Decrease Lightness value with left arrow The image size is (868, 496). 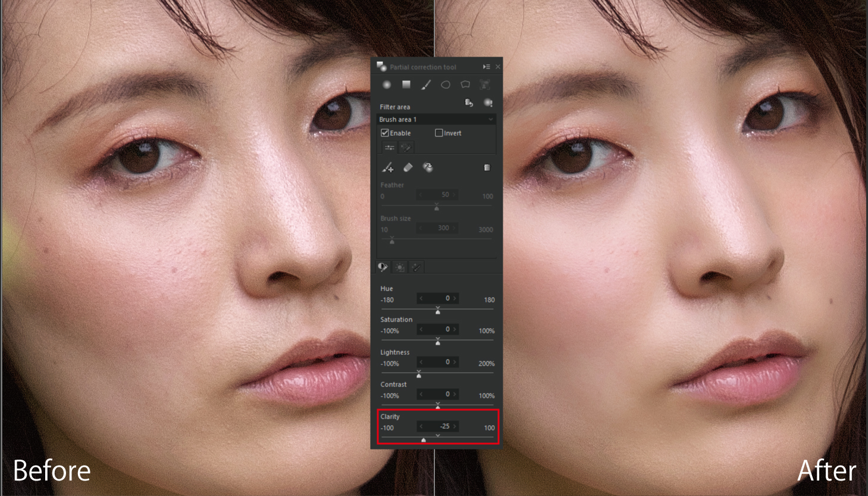[x=421, y=362]
